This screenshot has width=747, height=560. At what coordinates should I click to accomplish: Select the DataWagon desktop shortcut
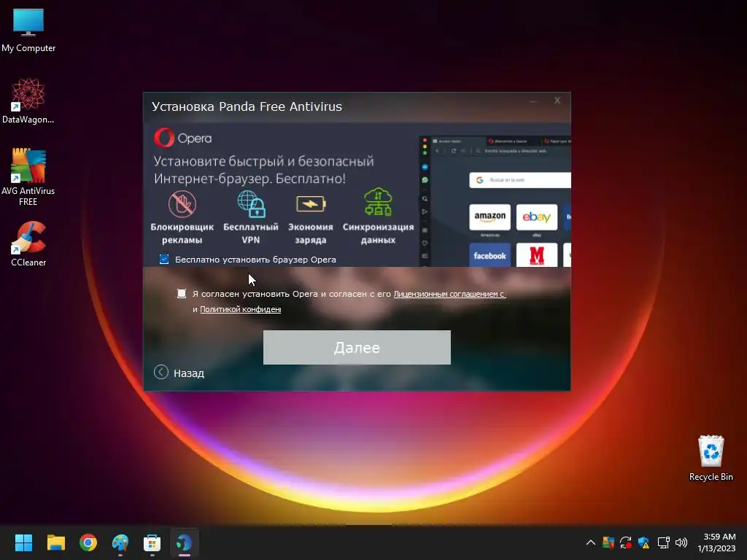[x=28, y=101]
